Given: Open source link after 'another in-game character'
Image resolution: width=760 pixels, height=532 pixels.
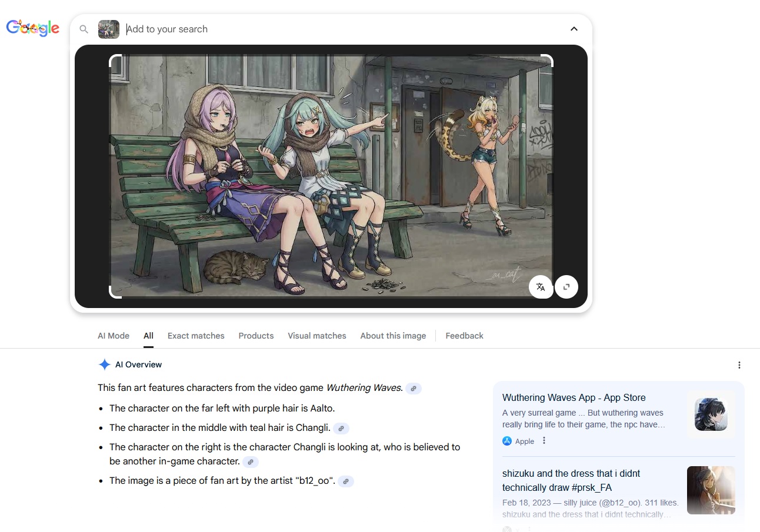Looking at the screenshot, I should pyautogui.click(x=251, y=462).
